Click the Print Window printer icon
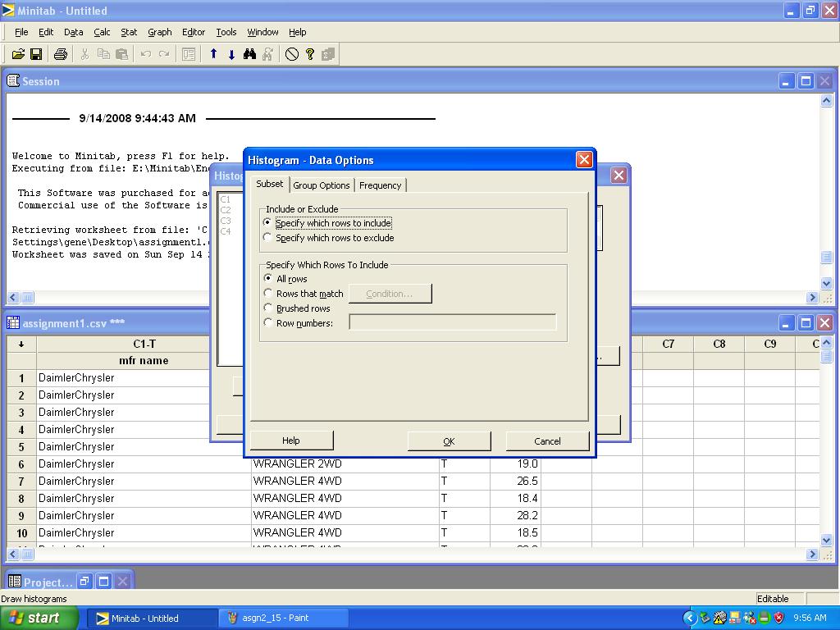The image size is (840, 630). click(60, 54)
